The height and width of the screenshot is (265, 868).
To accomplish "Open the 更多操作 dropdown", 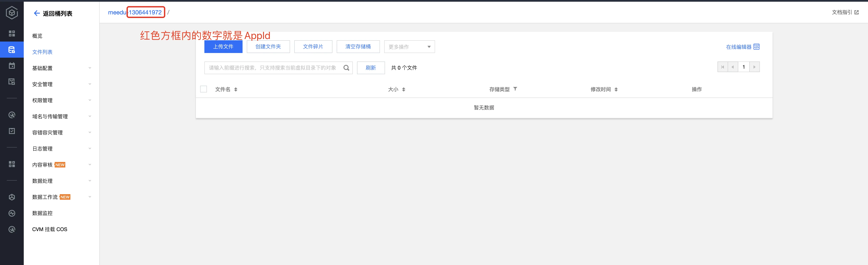I will click(409, 47).
